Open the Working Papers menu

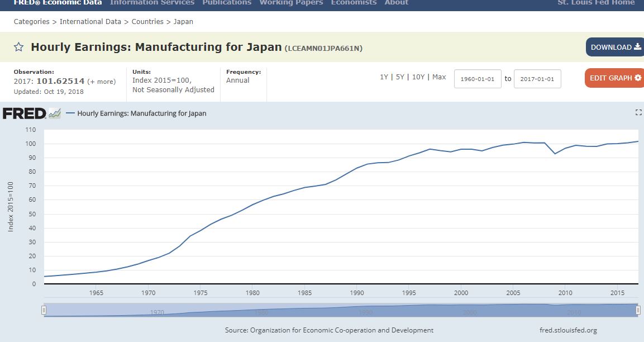click(x=291, y=3)
